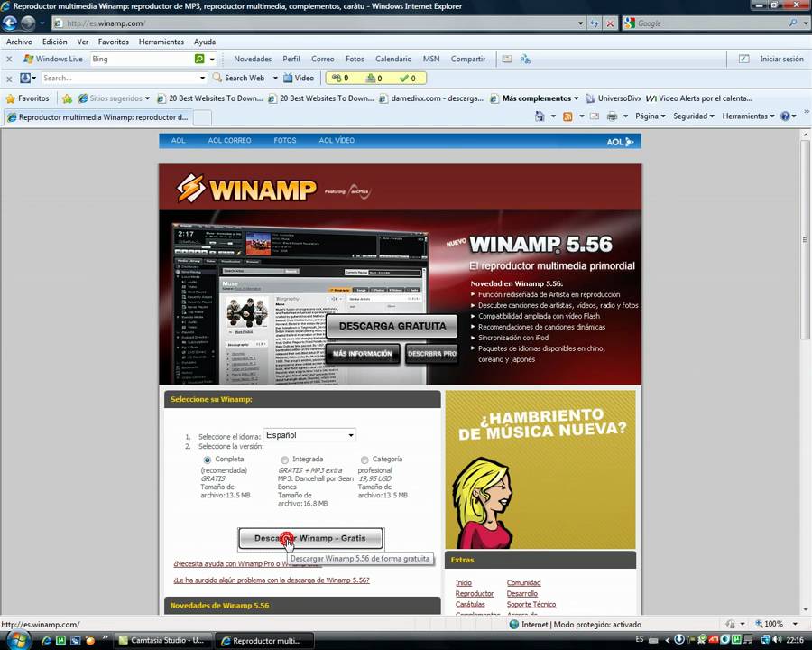Click the MÁS INFORMACIÓN button
This screenshot has height=650, width=812.
pos(363,354)
